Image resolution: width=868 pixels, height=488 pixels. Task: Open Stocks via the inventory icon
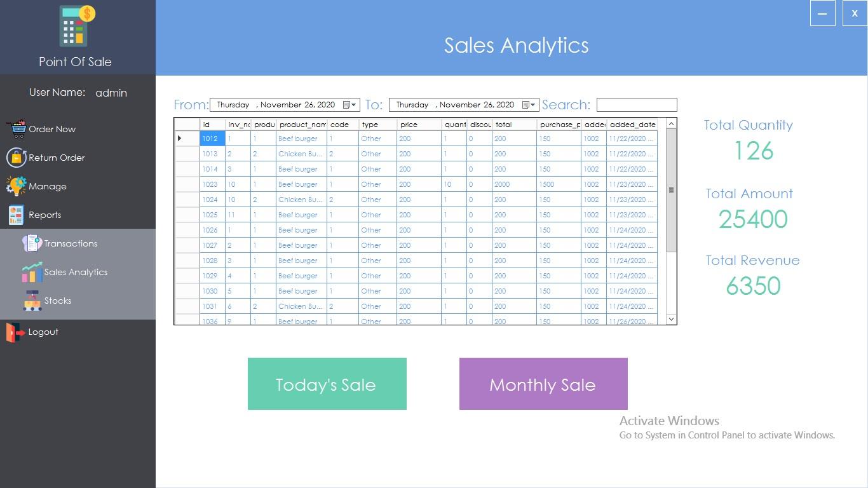pos(34,300)
